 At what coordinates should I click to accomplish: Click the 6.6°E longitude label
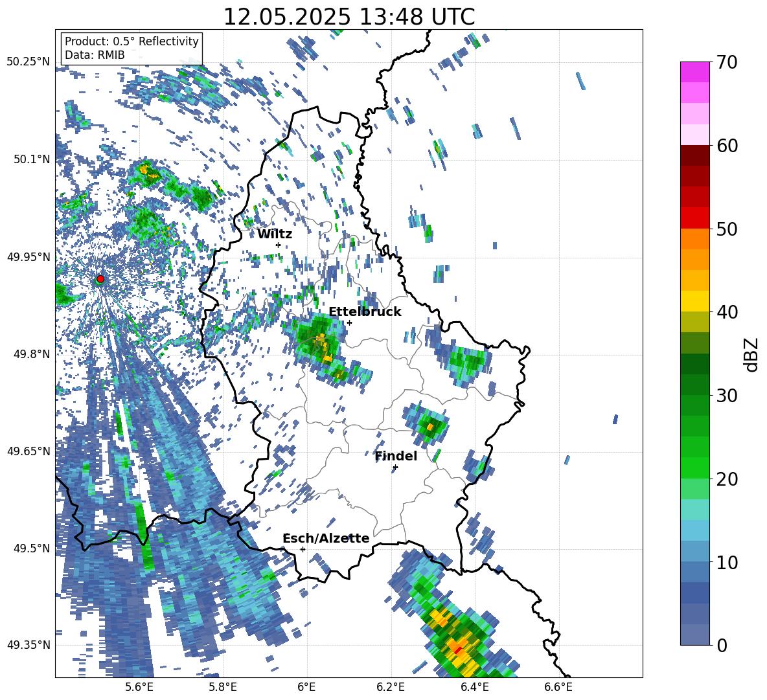point(558,687)
